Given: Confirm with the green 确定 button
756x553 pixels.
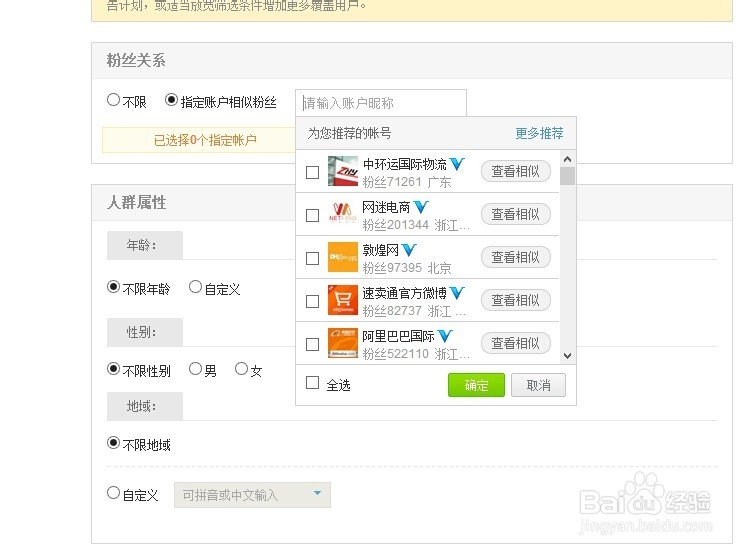Looking at the screenshot, I should click(476, 385).
